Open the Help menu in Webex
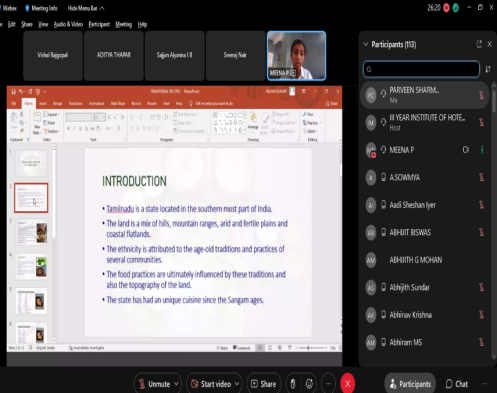This screenshot has height=393, width=497. tap(142, 24)
